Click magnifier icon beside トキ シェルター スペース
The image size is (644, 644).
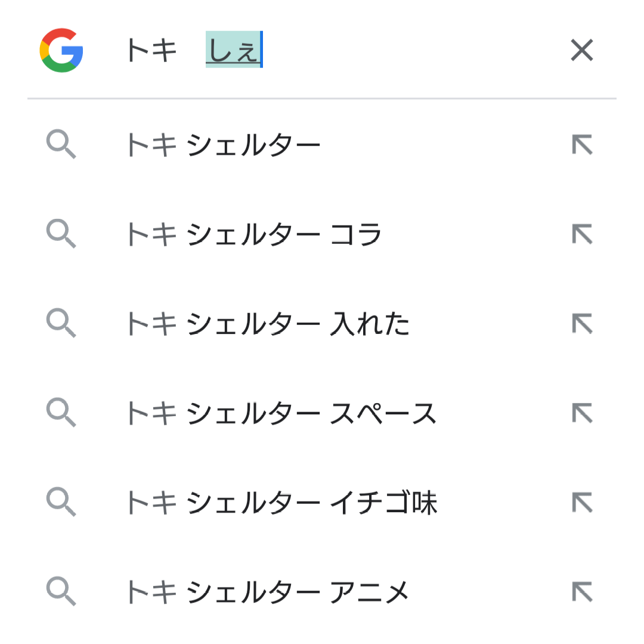(x=61, y=413)
